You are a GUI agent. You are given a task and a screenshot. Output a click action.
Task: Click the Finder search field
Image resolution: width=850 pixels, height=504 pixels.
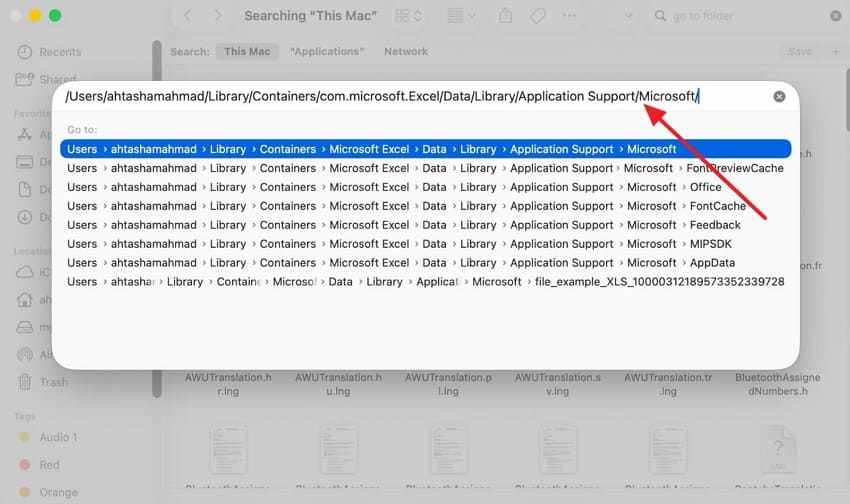[x=743, y=16]
